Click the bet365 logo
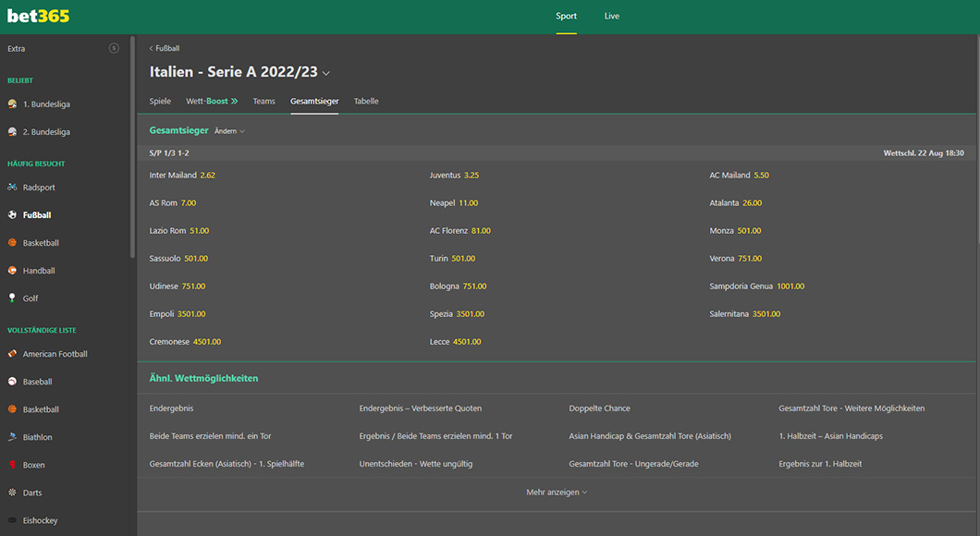This screenshot has height=536, width=980. [x=38, y=17]
